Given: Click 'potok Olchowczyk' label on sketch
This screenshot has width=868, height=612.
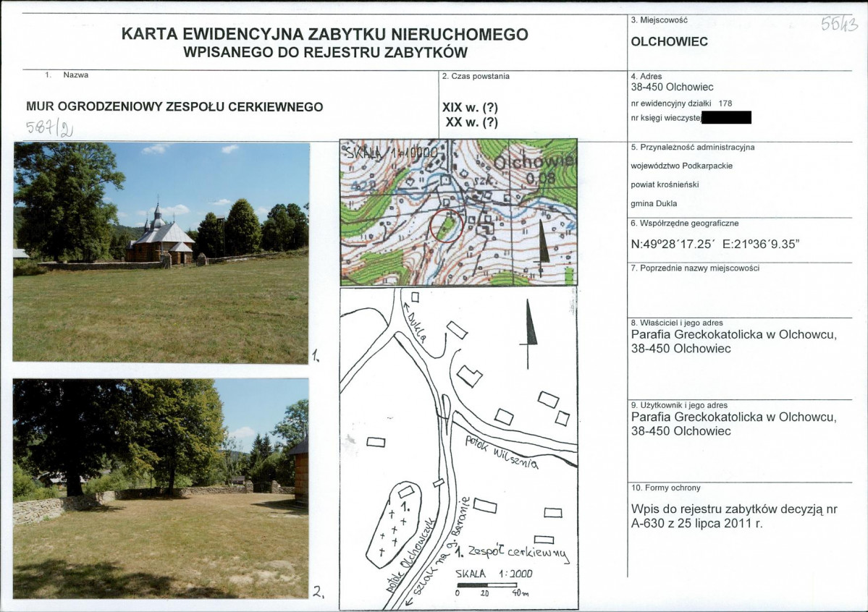Looking at the screenshot, I should click(410, 555).
